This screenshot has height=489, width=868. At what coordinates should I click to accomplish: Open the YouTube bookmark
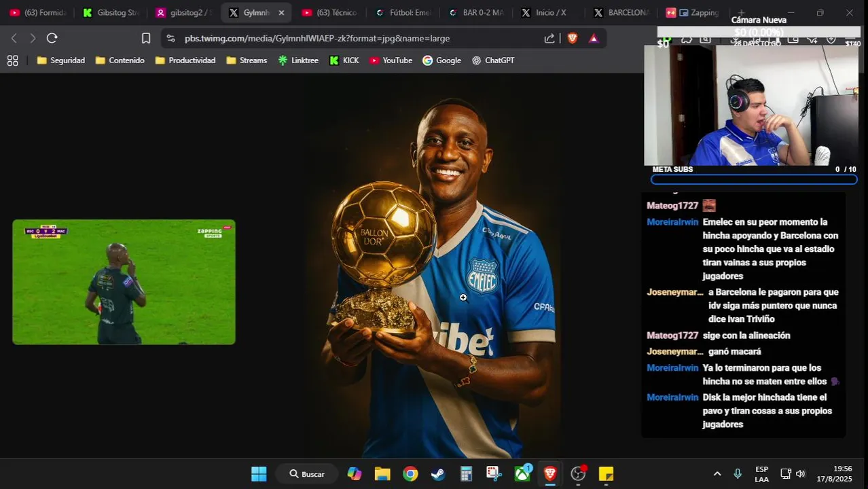tap(391, 60)
